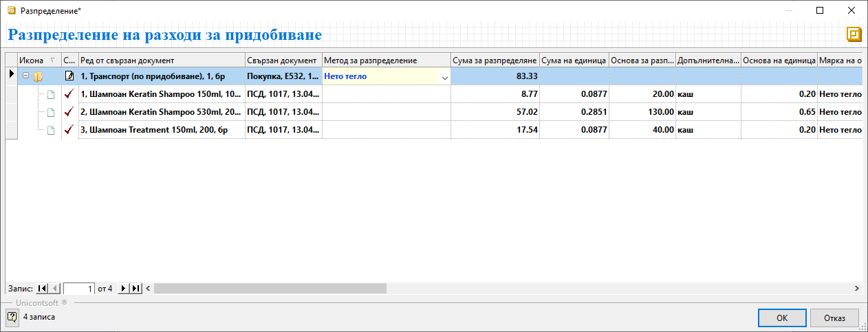
Task: Click the help question mark icon
Action: pyautogui.click(x=12, y=317)
